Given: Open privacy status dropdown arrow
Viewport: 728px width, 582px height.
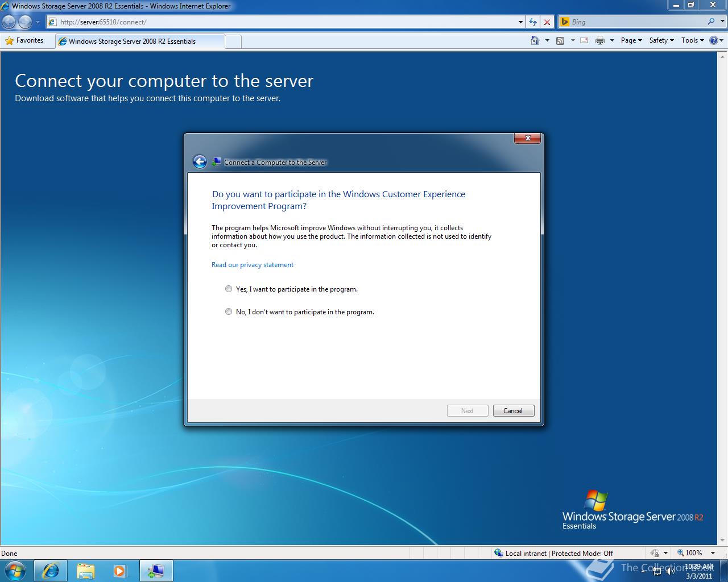Looking at the screenshot, I should (x=665, y=553).
